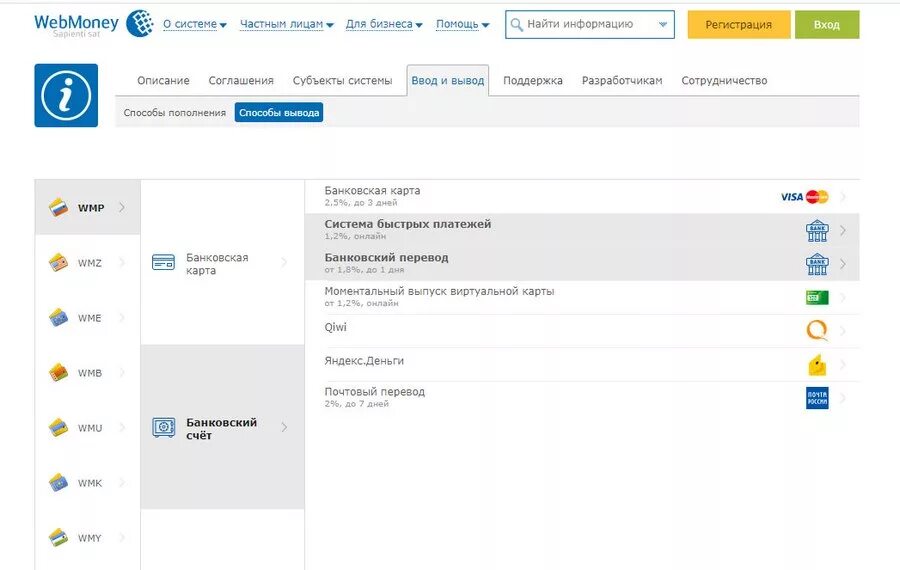Select the WMY wallet label

(90, 538)
